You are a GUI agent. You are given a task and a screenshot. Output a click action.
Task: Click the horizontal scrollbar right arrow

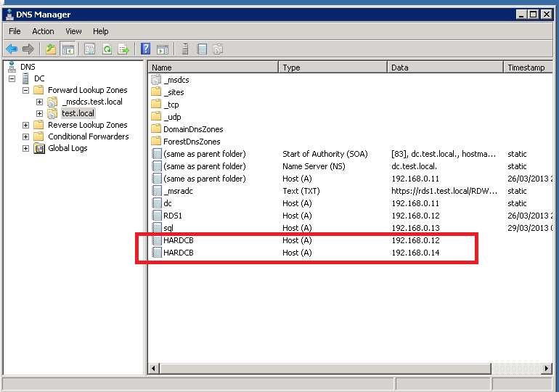pyautogui.click(x=547, y=369)
